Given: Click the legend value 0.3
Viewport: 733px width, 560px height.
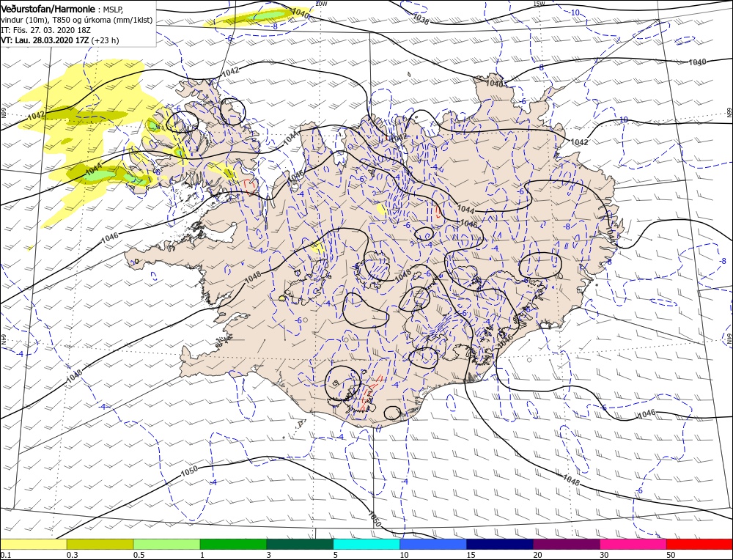Looking at the screenshot, I should [73, 555].
